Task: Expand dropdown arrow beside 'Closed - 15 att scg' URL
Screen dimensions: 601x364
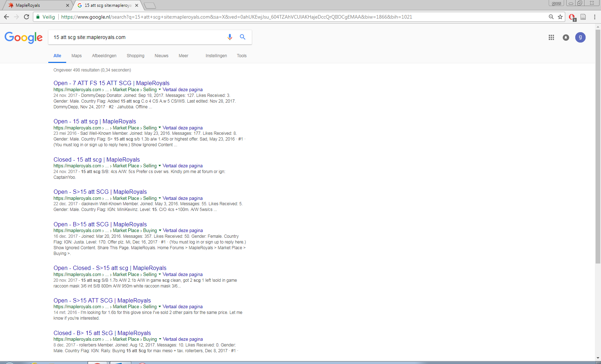Action: [160, 166]
